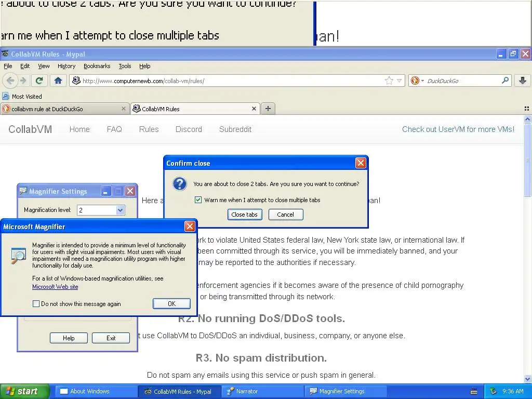The width and height of the screenshot is (532, 399).
Task: Open the Tools menu
Action: 125,66
